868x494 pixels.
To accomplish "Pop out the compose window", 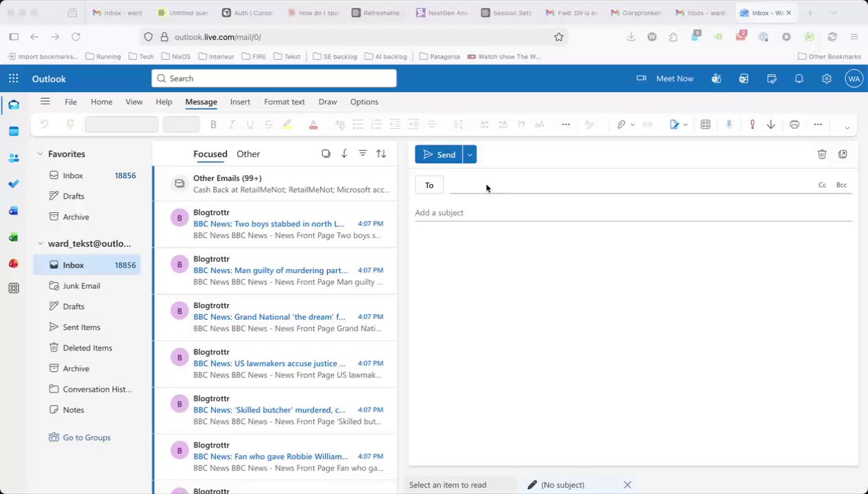I will (x=843, y=154).
